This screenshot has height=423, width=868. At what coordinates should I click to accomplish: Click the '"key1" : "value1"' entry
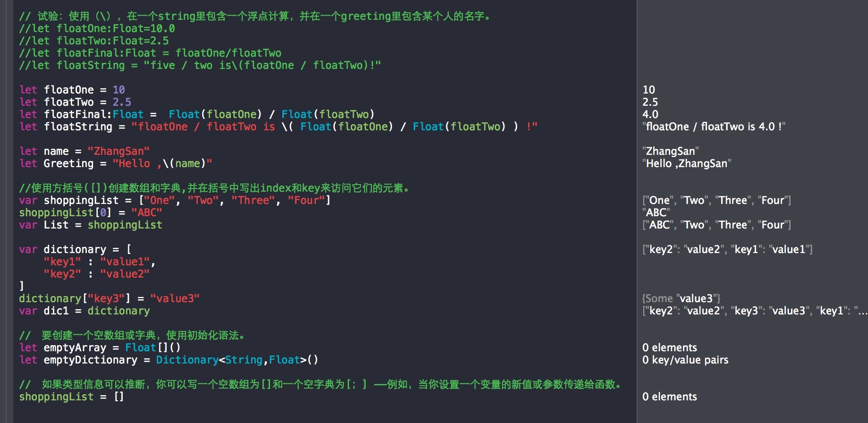[x=100, y=262]
